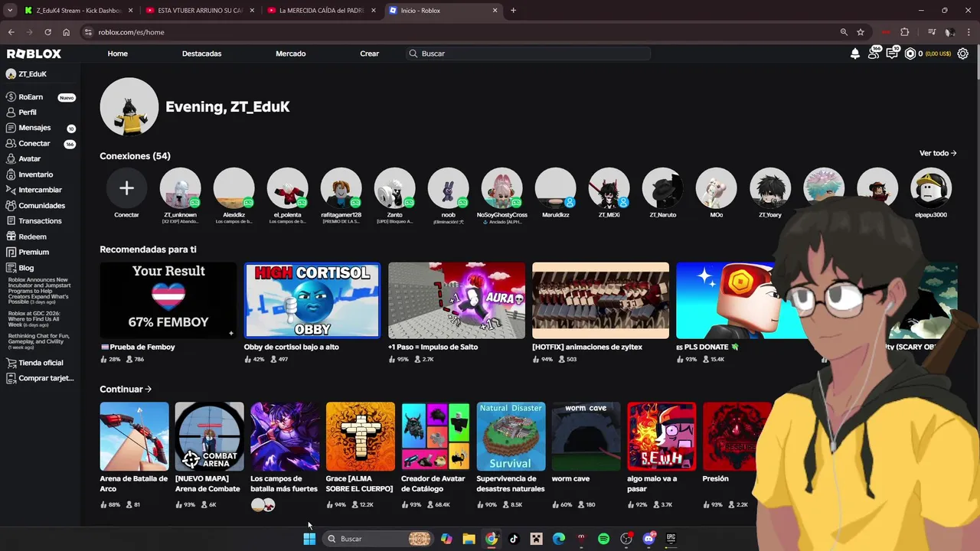Open Transactions in the sidebar
Viewport: 980px width, 551px height.
(40, 221)
